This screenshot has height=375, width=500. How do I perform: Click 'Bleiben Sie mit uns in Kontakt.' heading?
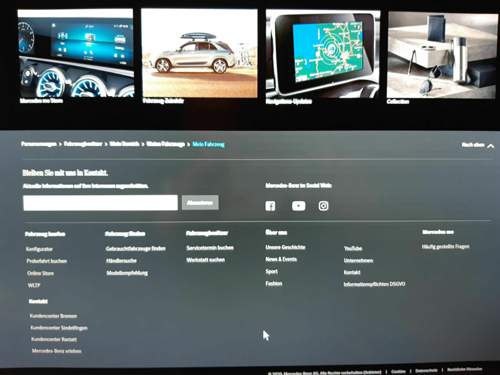click(x=65, y=173)
